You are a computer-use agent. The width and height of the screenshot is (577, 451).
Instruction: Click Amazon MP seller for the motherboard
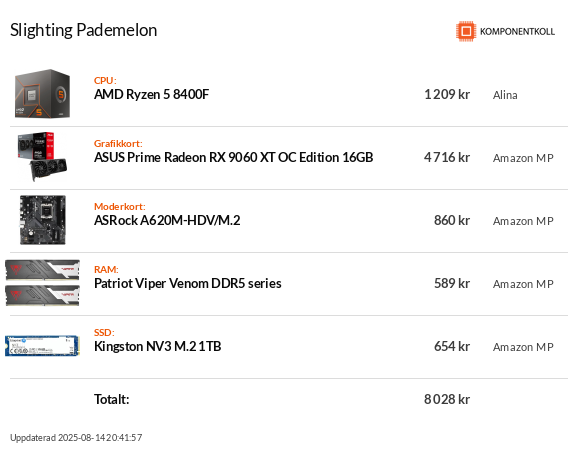[x=523, y=221]
